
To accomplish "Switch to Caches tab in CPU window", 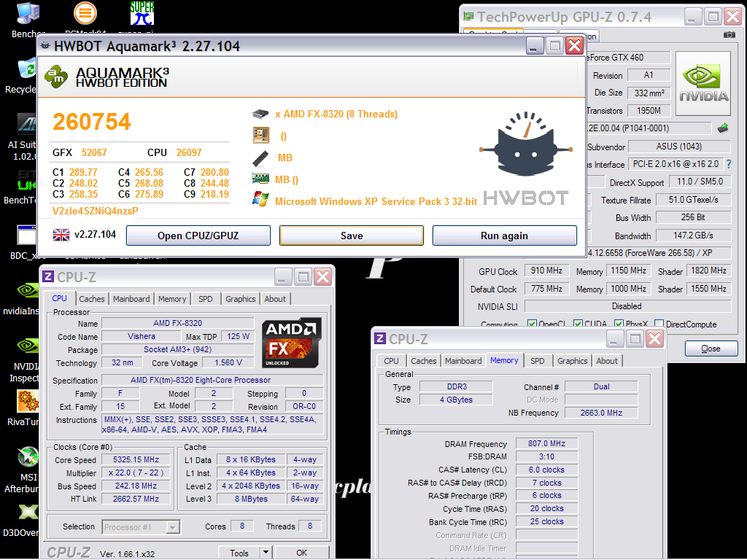I will [91, 299].
